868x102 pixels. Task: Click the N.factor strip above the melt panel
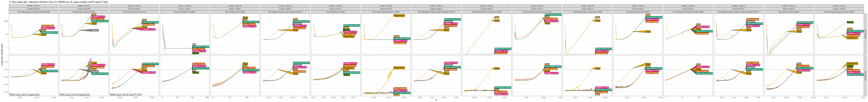235,6
